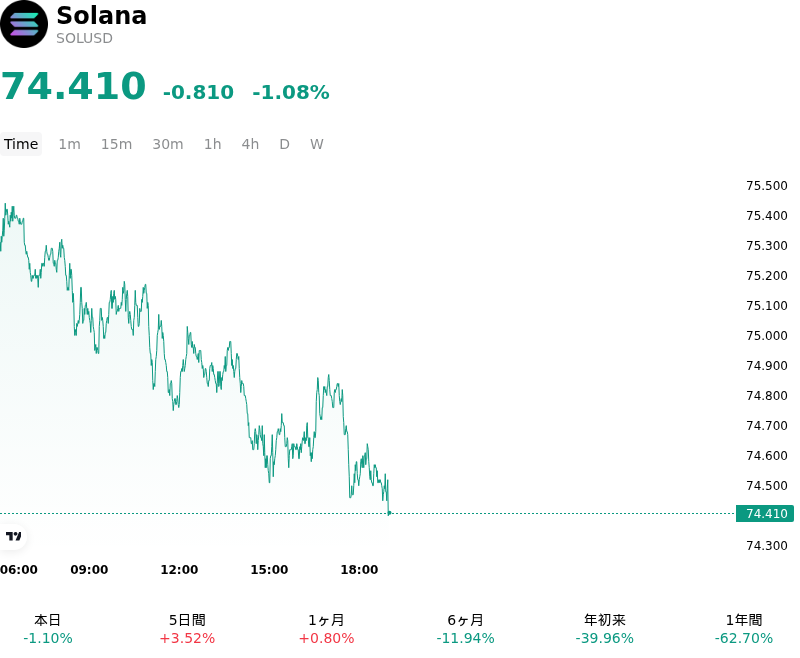
Task: Click the Solana logo icon
Action: [24, 24]
